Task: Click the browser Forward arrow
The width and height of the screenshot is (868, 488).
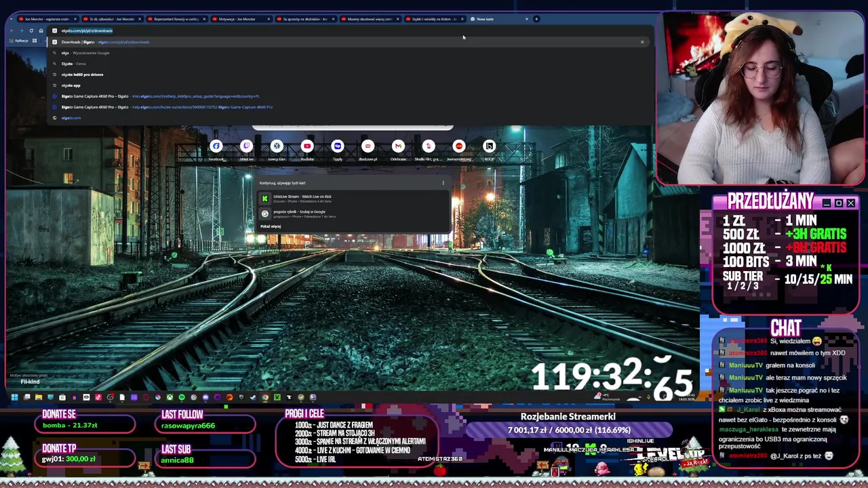Action: [x=22, y=30]
